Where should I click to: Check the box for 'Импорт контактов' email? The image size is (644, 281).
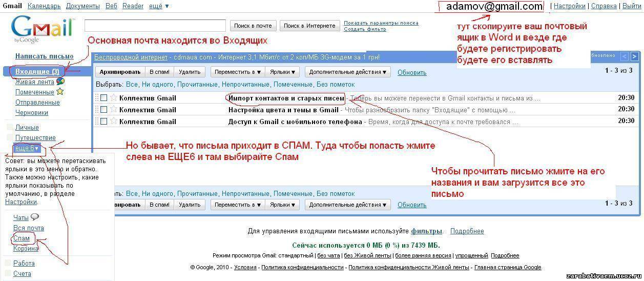(104, 98)
